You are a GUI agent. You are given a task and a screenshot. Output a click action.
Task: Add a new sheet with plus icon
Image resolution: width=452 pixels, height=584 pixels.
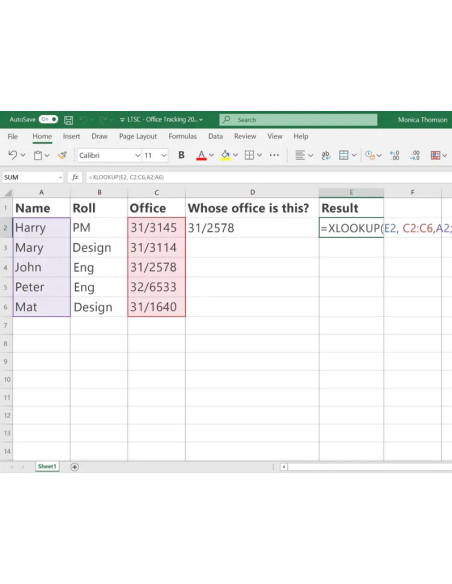tap(75, 467)
